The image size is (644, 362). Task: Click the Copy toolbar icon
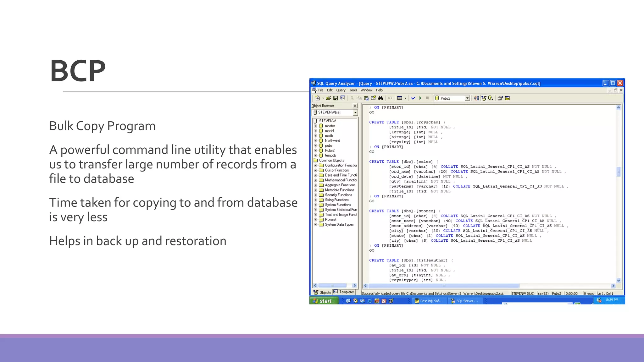pyautogui.click(x=359, y=98)
